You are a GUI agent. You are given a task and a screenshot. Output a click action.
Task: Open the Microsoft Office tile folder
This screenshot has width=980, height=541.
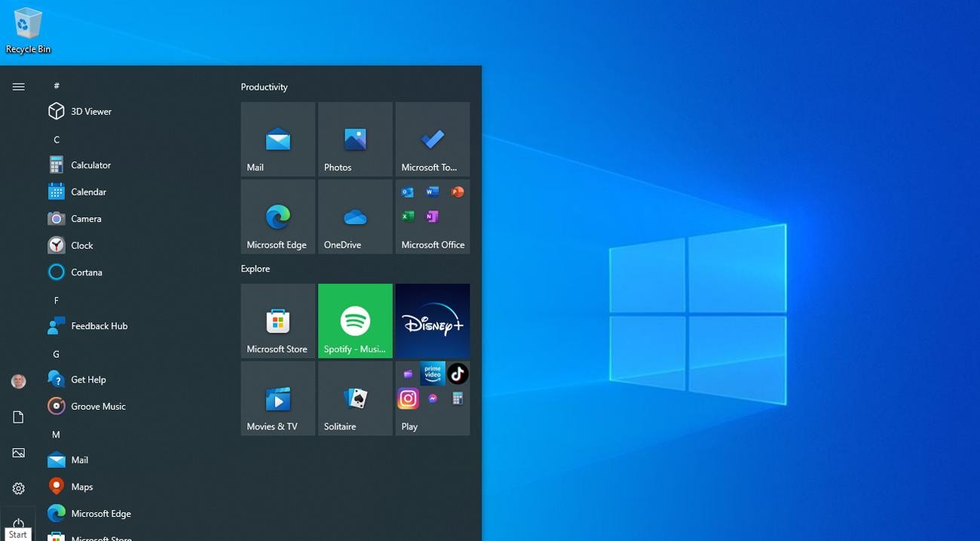pos(433,217)
